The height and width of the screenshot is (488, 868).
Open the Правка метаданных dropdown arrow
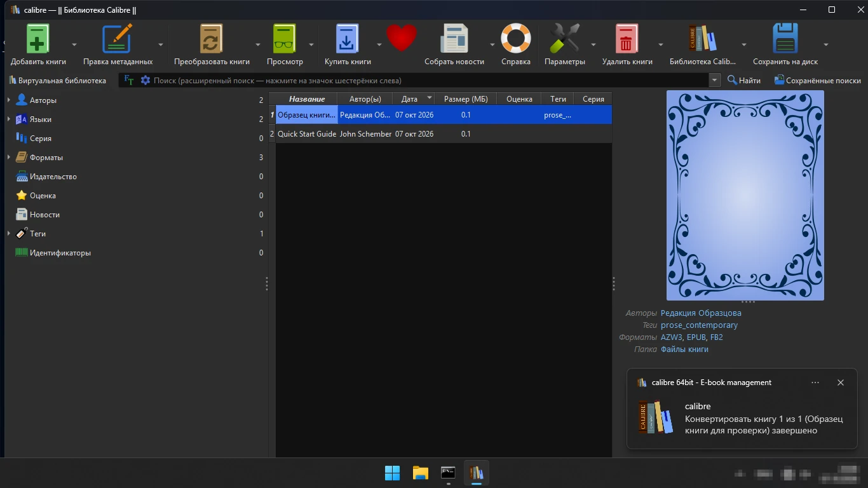click(x=161, y=44)
